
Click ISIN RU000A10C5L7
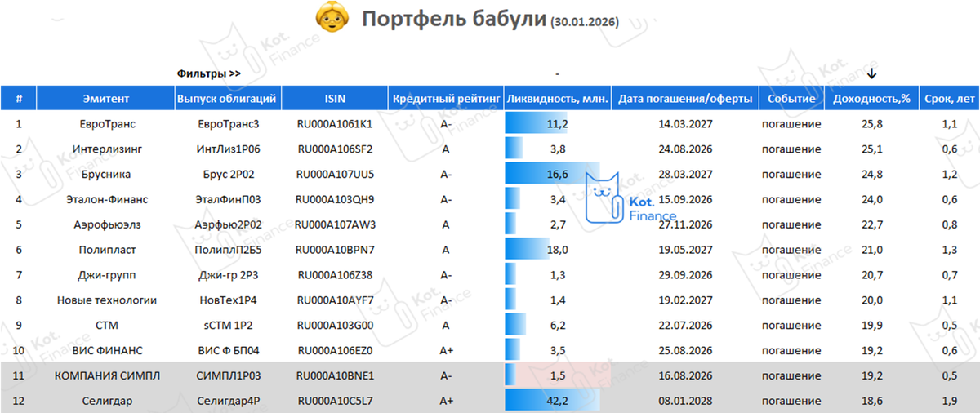335,400
